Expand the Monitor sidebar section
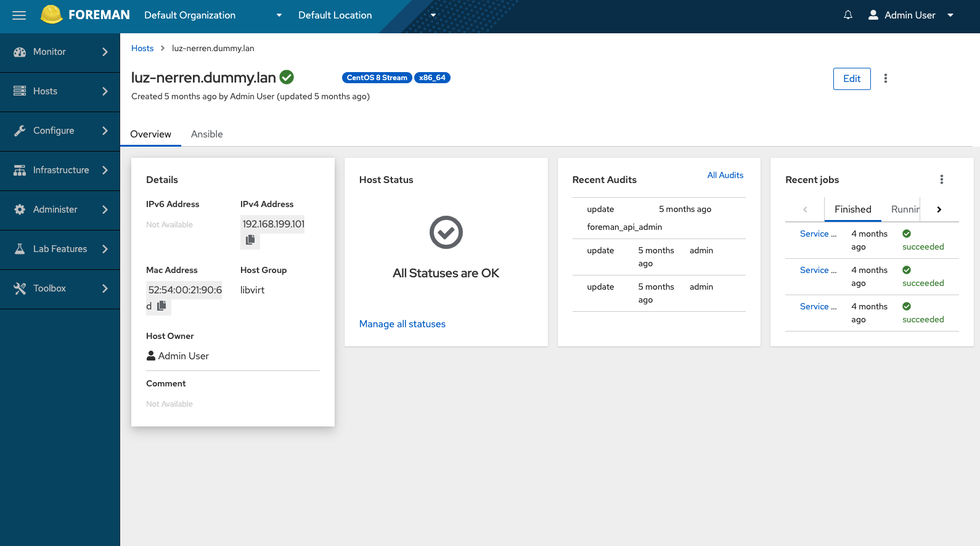Screen dimensions: 980x546 [60, 52]
